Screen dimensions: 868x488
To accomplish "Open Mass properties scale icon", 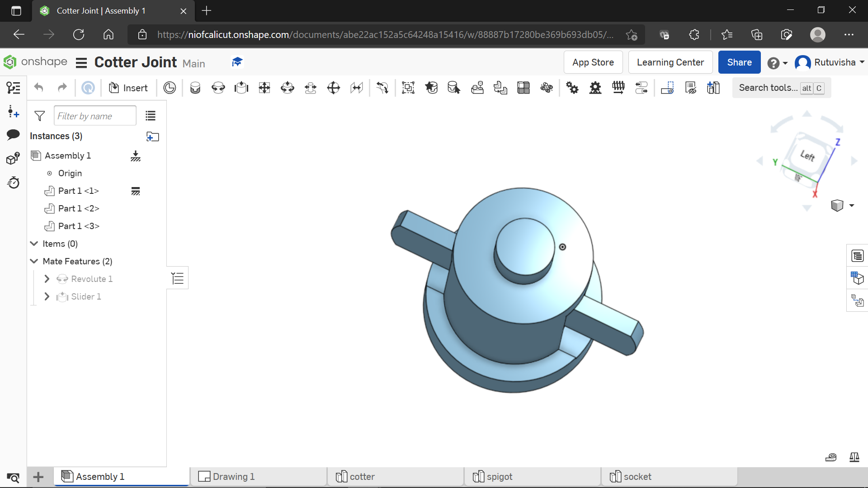I will point(854,457).
